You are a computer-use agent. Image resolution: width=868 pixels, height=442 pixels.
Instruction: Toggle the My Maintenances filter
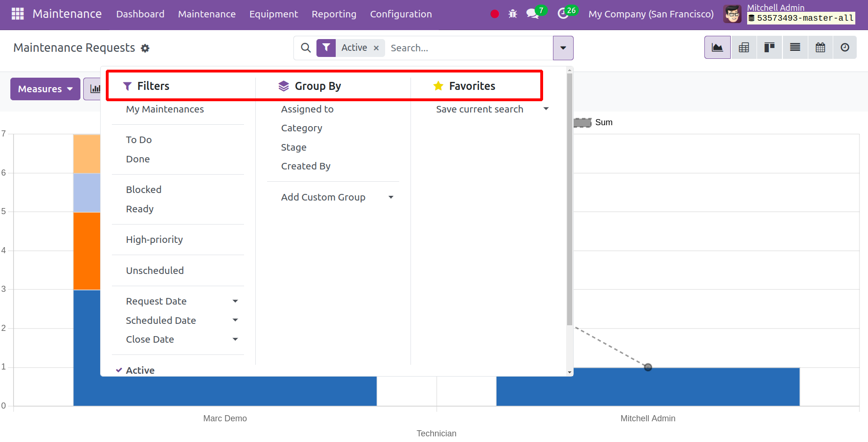165,109
